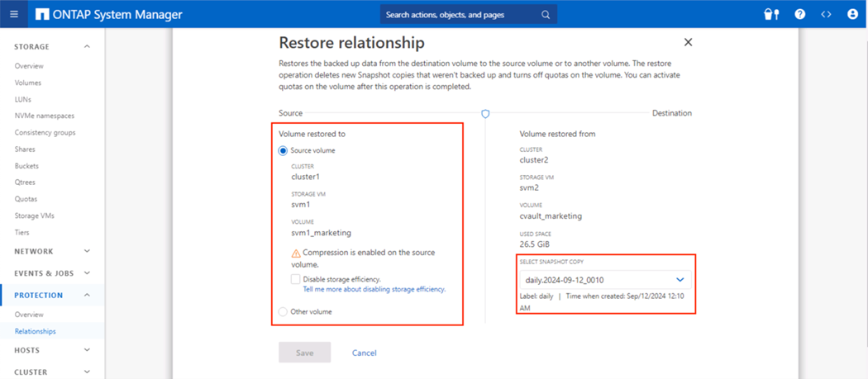
Task: Collapse the Storage sidebar section
Action: tap(87, 47)
